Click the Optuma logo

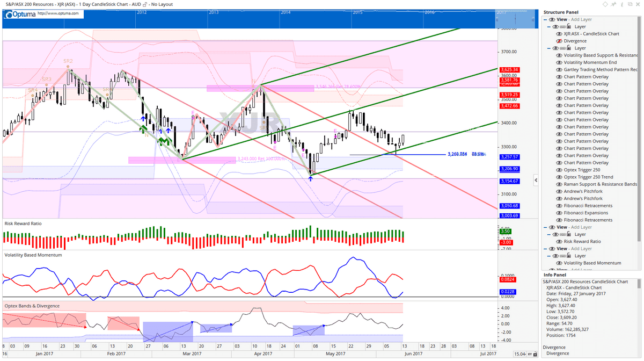pos(19,15)
